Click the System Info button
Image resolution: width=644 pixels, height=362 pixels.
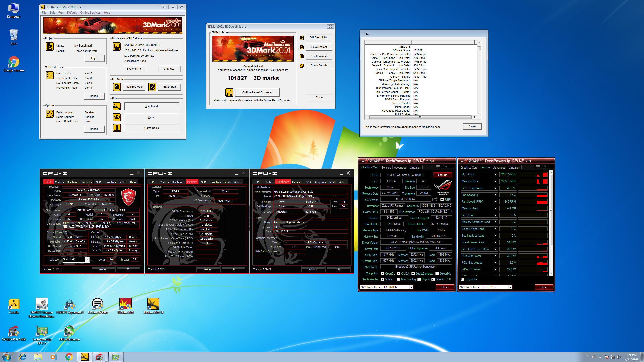click(x=134, y=69)
